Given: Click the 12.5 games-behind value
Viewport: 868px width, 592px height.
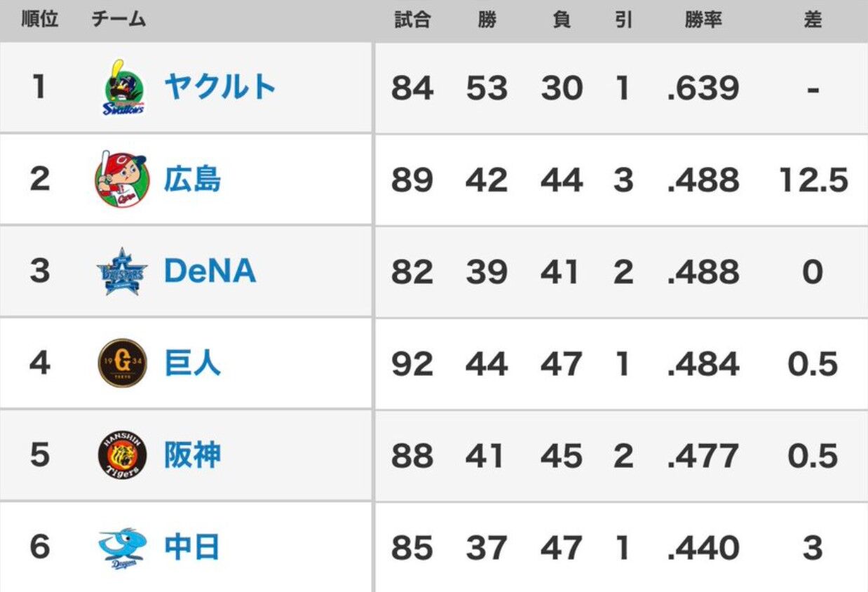Looking at the screenshot, I should (813, 180).
